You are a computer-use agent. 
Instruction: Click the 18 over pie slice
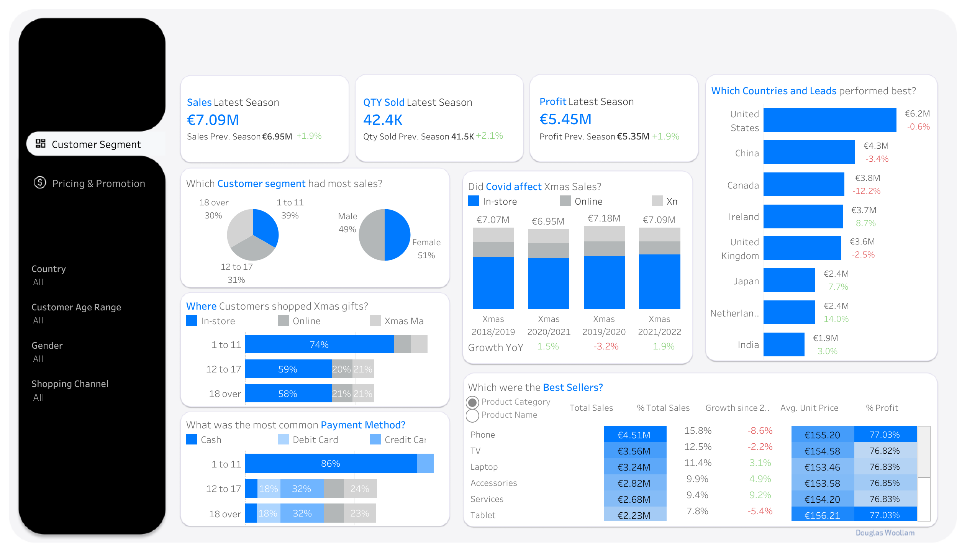click(240, 227)
